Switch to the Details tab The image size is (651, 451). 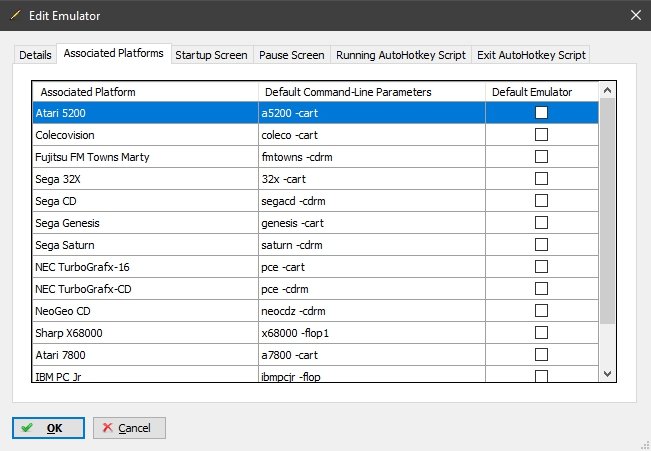pyautogui.click(x=35, y=55)
